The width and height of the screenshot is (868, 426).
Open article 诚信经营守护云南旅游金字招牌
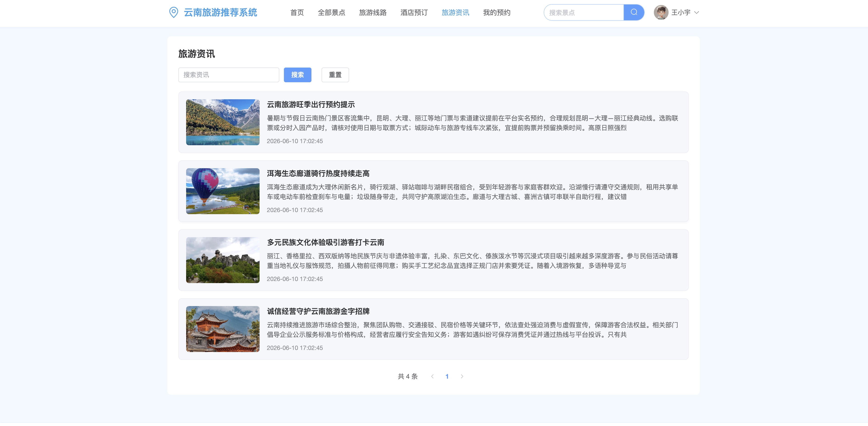tap(318, 311)
